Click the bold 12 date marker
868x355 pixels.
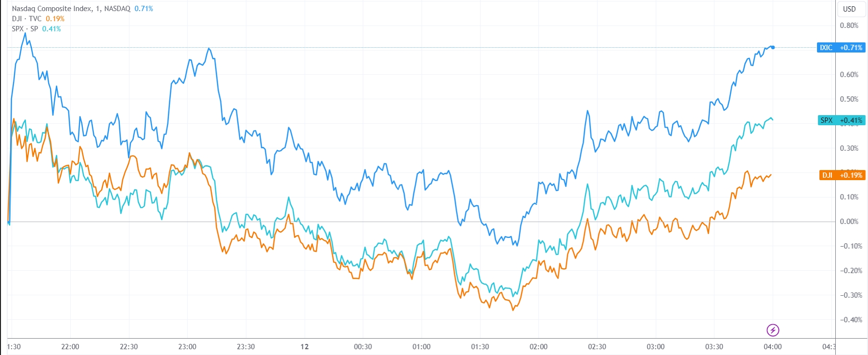[304, 347]
